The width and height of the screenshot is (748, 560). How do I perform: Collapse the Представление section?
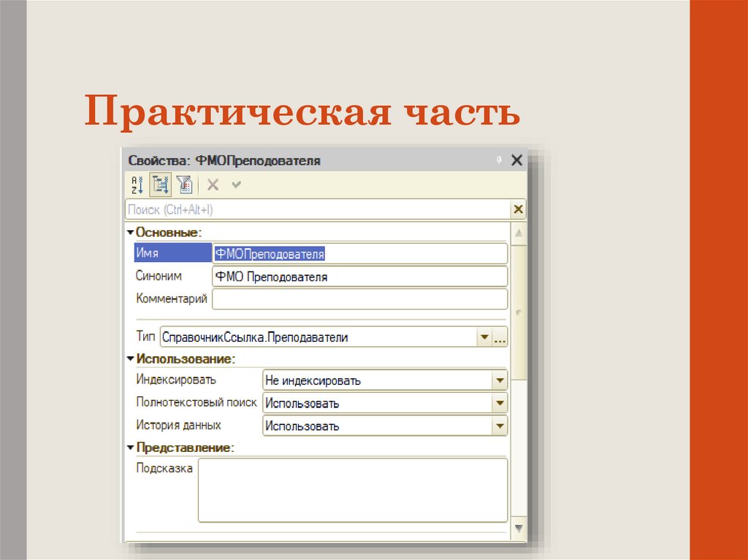pyautogui.click(x=129, y=446)
